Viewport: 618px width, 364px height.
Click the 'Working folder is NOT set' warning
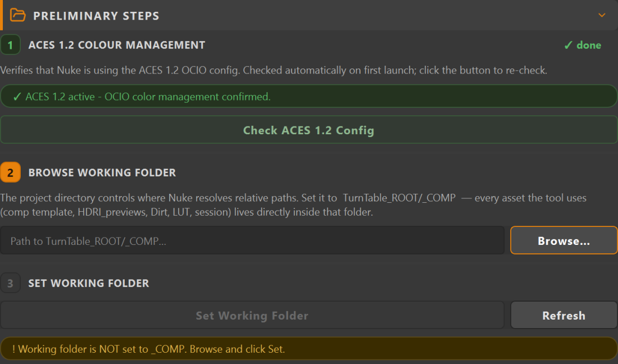(308, 349)
